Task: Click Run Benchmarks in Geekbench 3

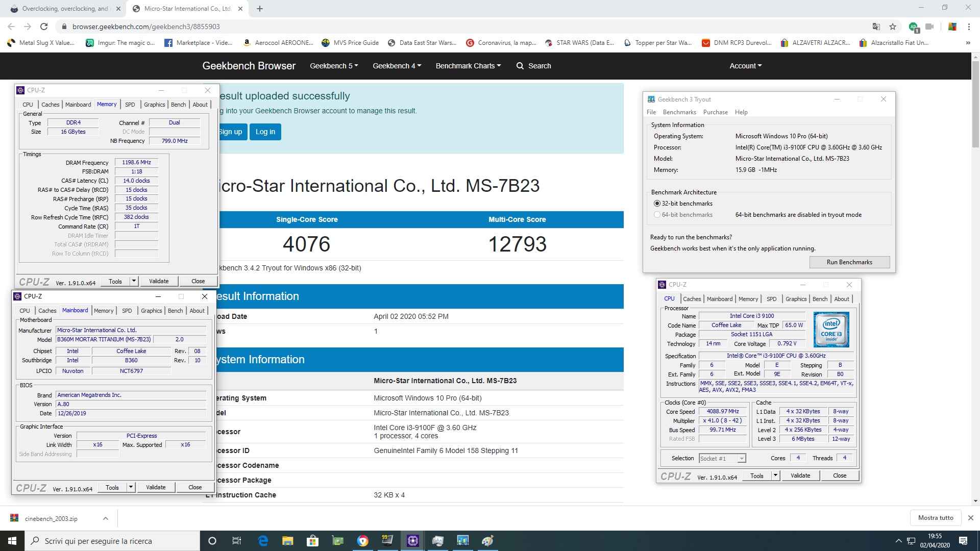Action: click(849, 262)
